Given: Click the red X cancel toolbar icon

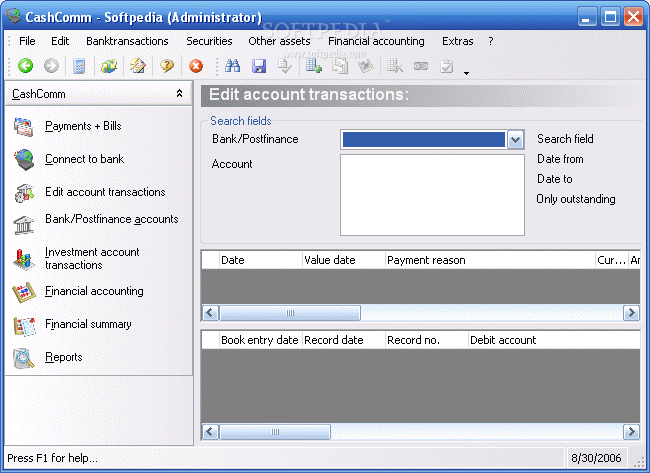Looking at the screenshot, I should click(x=196, y=66).
